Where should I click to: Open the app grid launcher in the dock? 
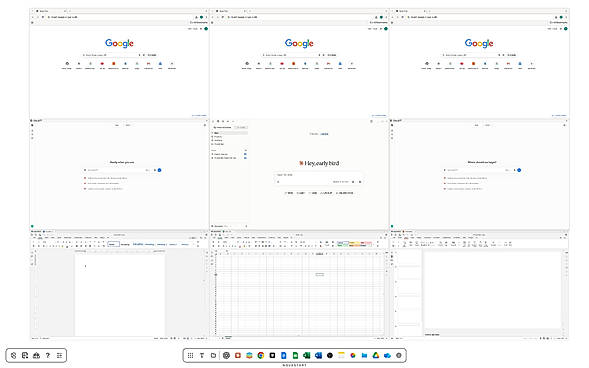tap(190, 355)
